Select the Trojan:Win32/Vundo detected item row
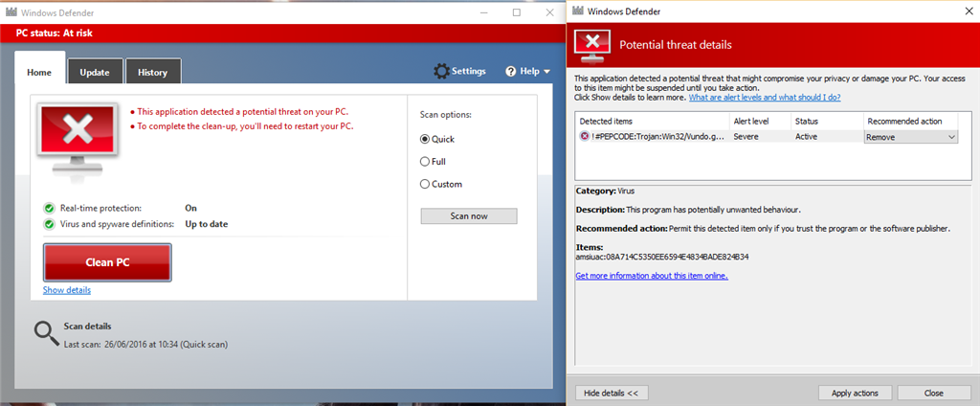The image size is (980, 406). point(768,136)
